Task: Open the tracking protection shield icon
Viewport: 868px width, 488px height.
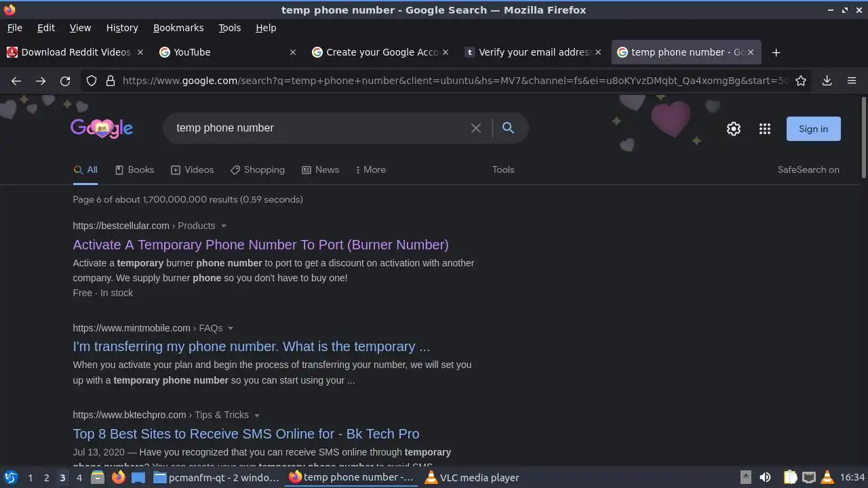Action: [x=92, y=81]
